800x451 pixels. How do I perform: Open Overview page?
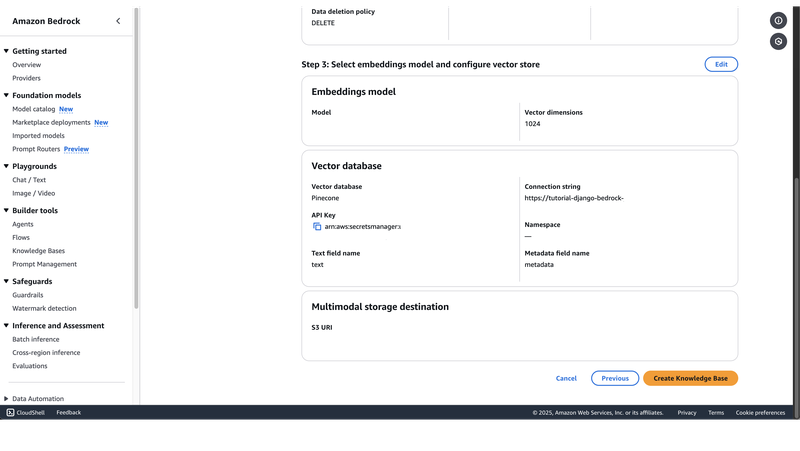pyautogui.click(x=27, y=65)
